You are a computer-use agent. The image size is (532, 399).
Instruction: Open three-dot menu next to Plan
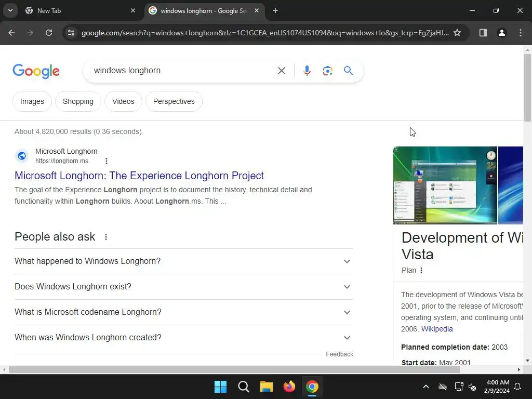pos(421,270)
